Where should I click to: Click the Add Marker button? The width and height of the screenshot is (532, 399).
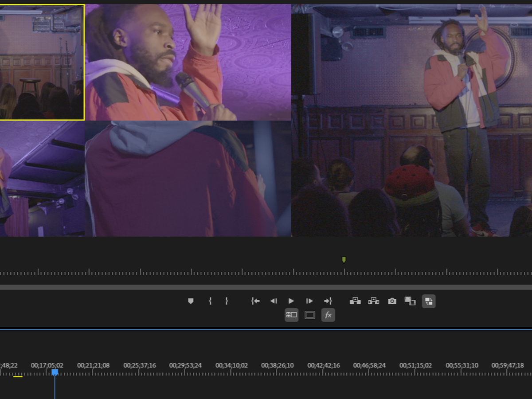point(191,301)
